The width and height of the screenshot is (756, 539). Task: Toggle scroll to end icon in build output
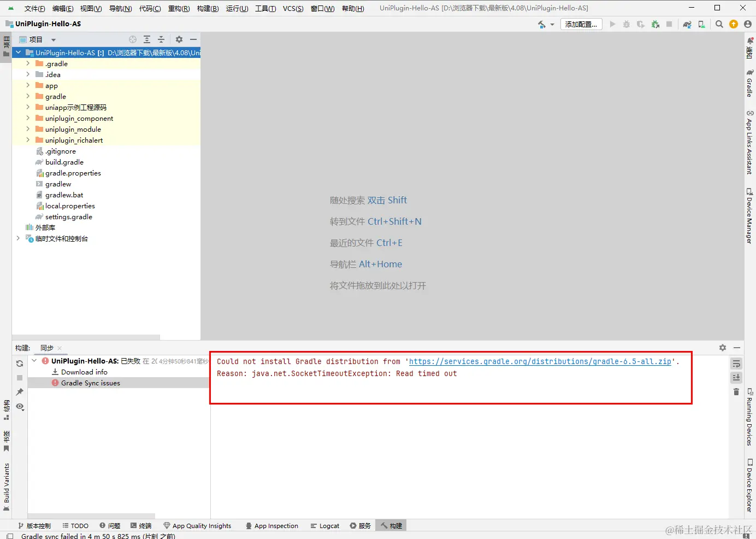[x=736, y=377]
